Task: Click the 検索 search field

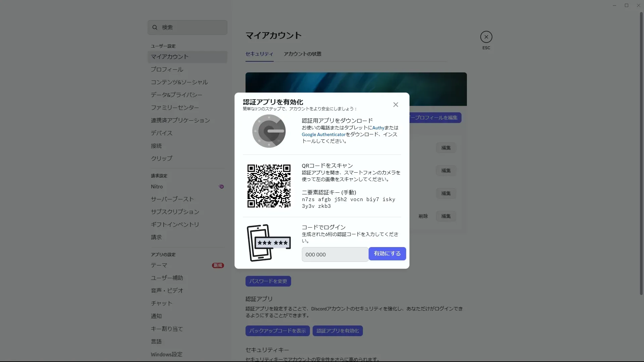Action: point(193,27)
